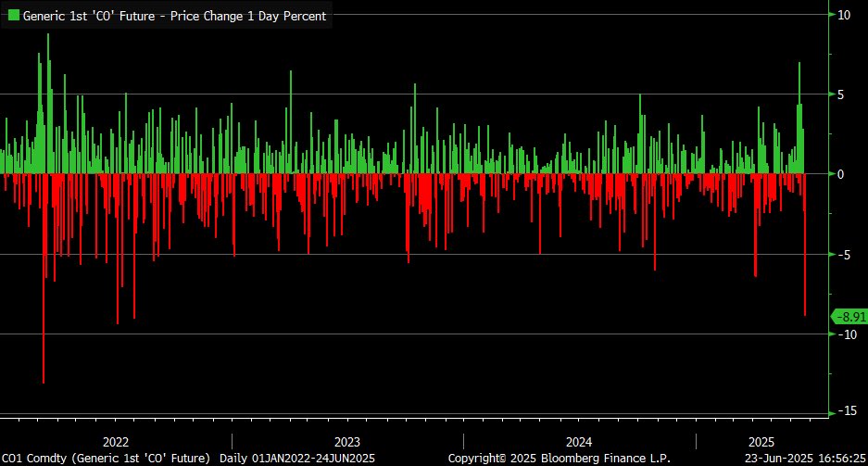Click the -5 label on the y-axis
Viewport: 868px width, 466px height.
(844, 255)
